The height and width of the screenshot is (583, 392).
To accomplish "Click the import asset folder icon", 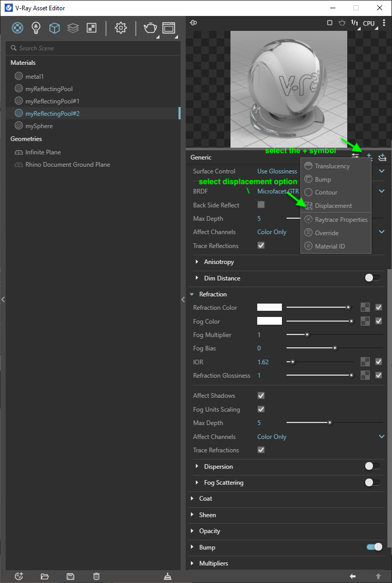I will (45, 576).
